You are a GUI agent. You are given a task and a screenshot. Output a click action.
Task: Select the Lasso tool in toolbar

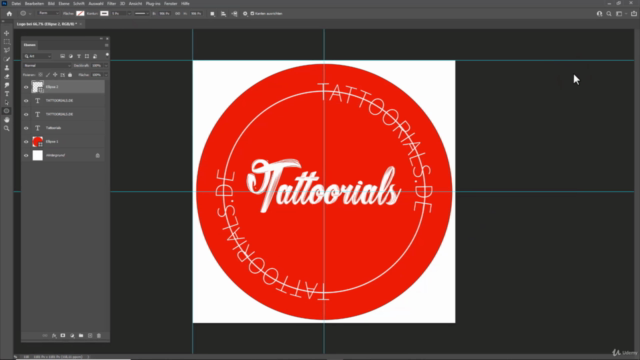click(x=7, y=50)
